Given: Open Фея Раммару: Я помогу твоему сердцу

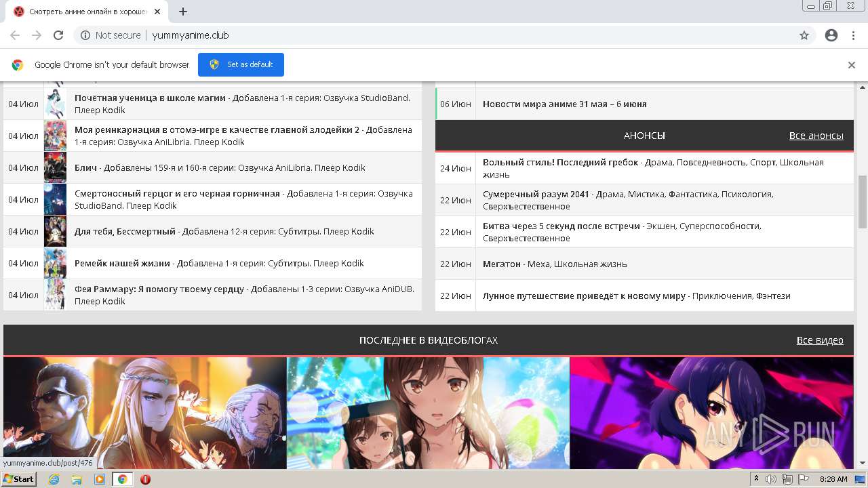Looking at the screenshot, I should click(x=159, y=289).
